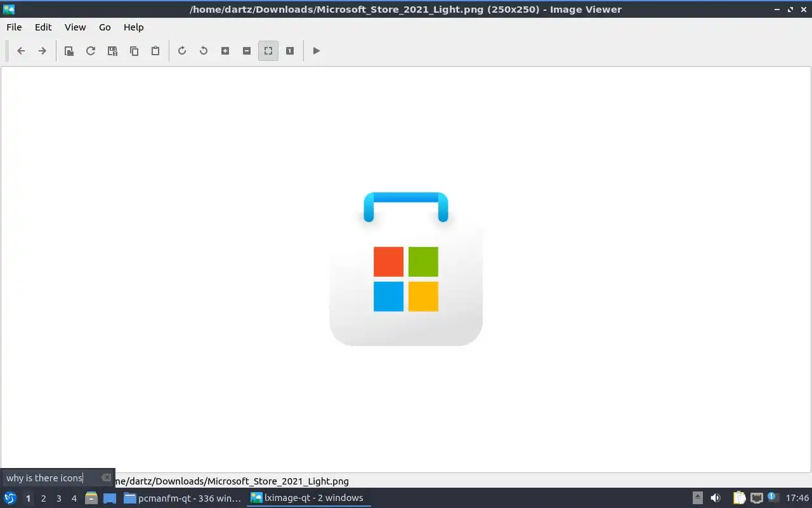Maximize the Image Viewer window

(790, 10)
